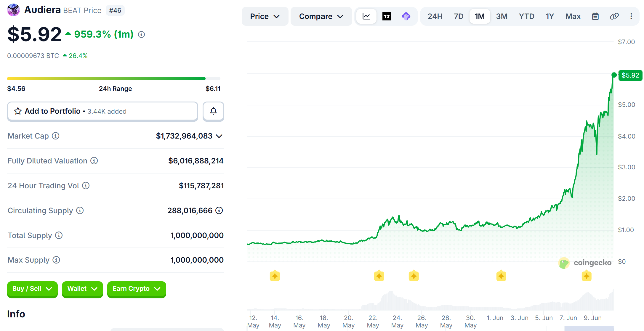Screen dimensions: 644x331
Task: Click the price alert bell icon
Action: click(213, 111)
